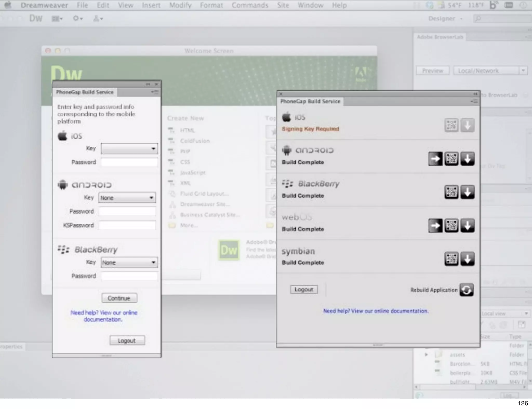Download the Symbian build
The height and width of the screenshot is (409, 532).
tap(467, 259)
